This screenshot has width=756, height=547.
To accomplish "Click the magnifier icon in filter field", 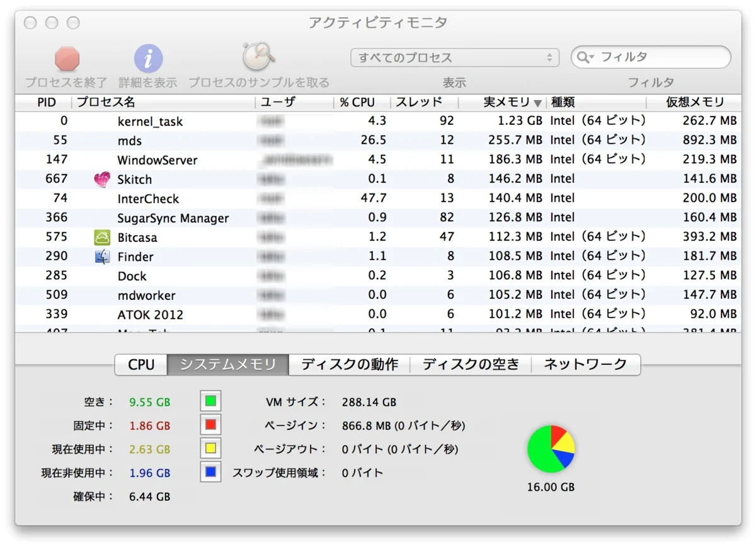I will tap(584, 57).
